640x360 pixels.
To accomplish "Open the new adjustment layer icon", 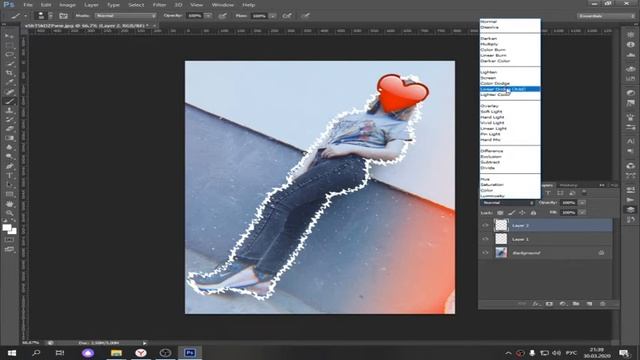I will [x=562, y=304].
